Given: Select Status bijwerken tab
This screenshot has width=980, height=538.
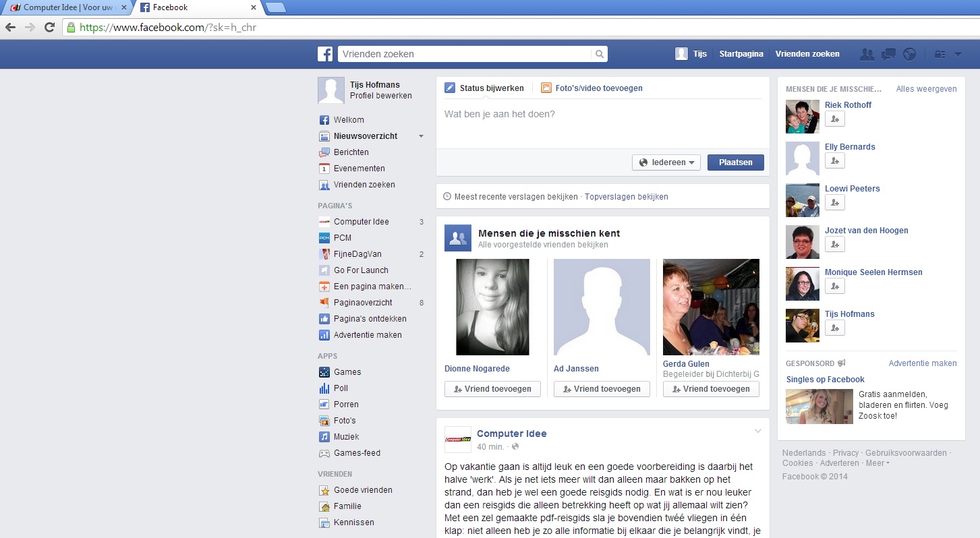Looking at the screenshot, I should point(484,88).
